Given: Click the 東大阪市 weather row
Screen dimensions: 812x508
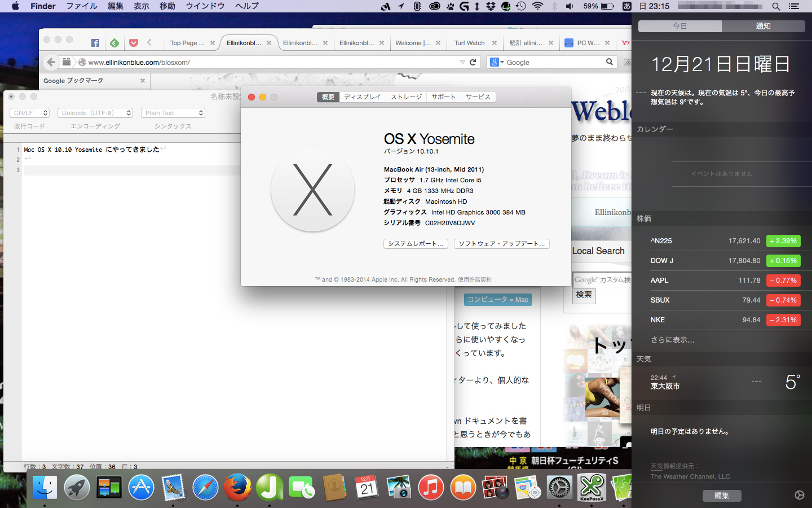Looking at the screenshot, I should point(722,382).
